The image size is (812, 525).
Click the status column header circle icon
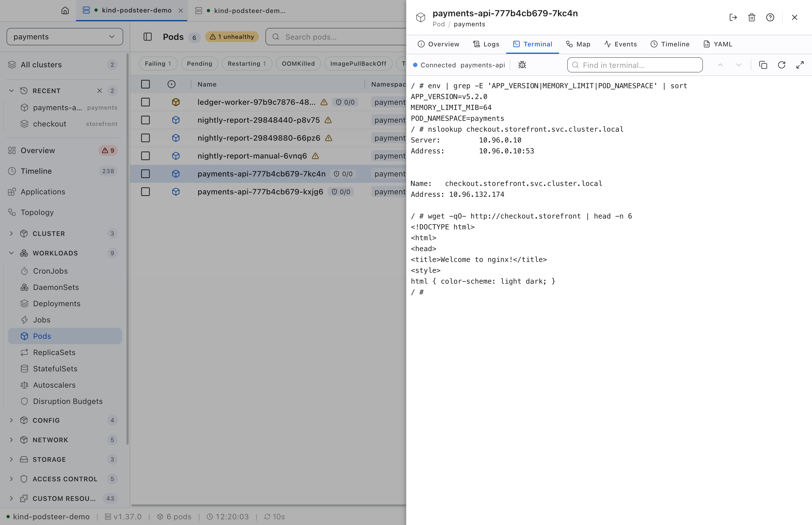pos(172,84)
